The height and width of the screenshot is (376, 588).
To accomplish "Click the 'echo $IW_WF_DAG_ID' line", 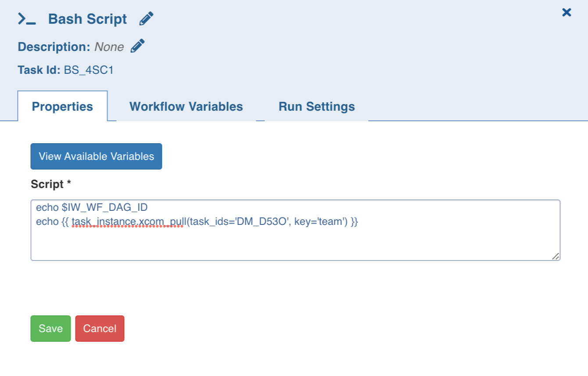I will 92,207.
